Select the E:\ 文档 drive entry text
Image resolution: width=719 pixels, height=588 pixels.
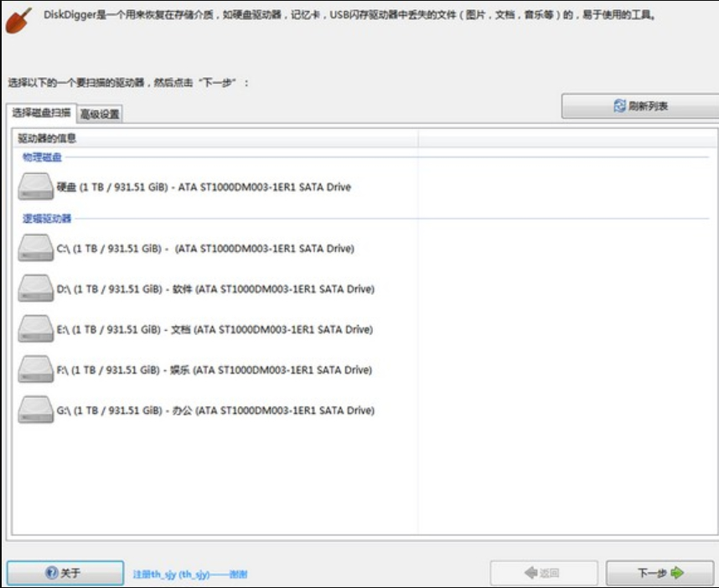click(214, 330)
